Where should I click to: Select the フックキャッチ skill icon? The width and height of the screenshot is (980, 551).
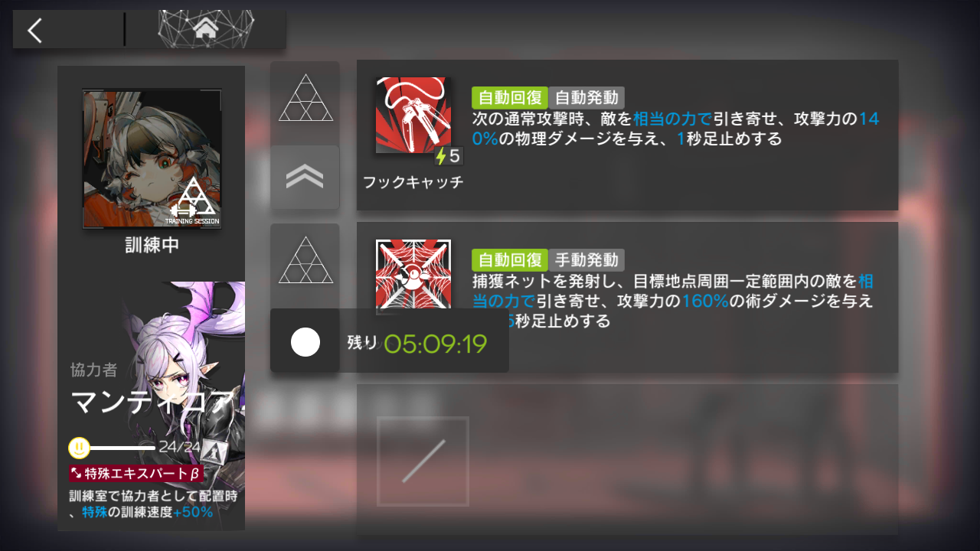tap(414, 116)
